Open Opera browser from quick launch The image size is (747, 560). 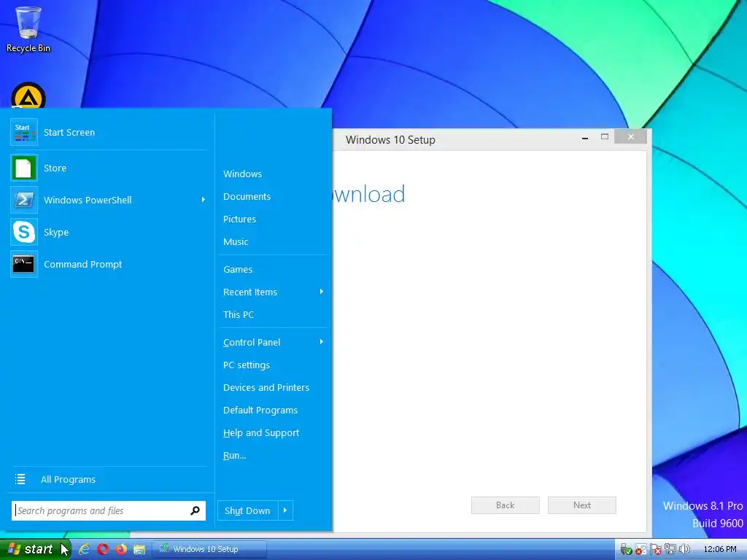click(103, 549)
